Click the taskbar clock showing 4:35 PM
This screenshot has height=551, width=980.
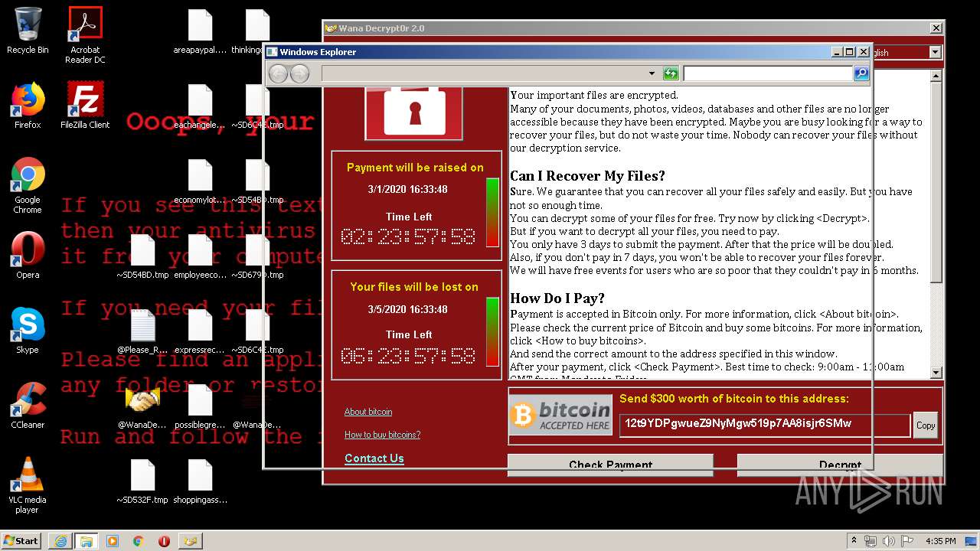pyautogui.click(x=940, y=541)
